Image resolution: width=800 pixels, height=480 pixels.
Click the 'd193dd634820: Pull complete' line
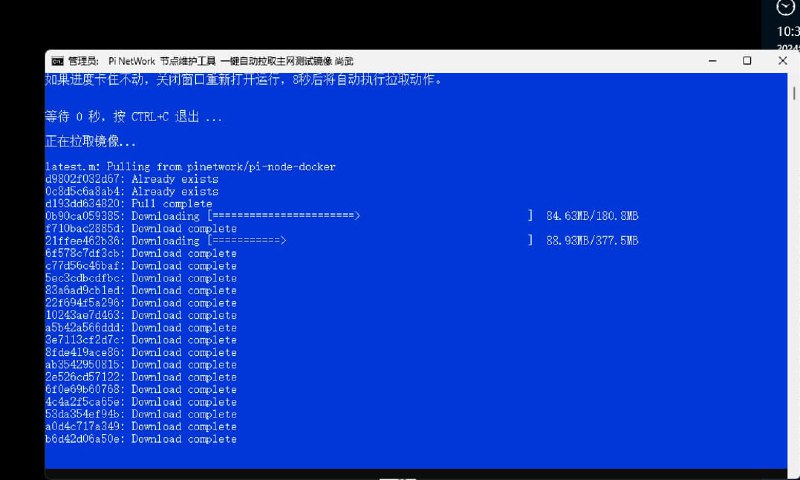tap(128, 204)
